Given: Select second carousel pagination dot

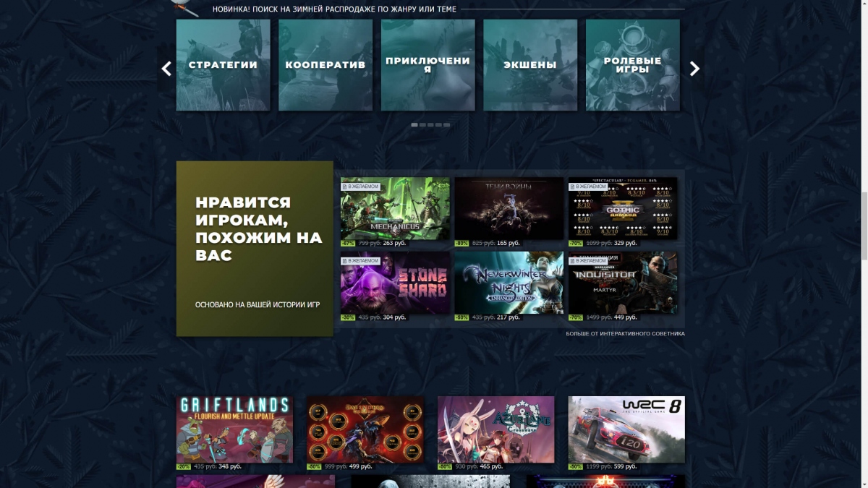Looking at the screenshot, I should click(x=422, y=124).
